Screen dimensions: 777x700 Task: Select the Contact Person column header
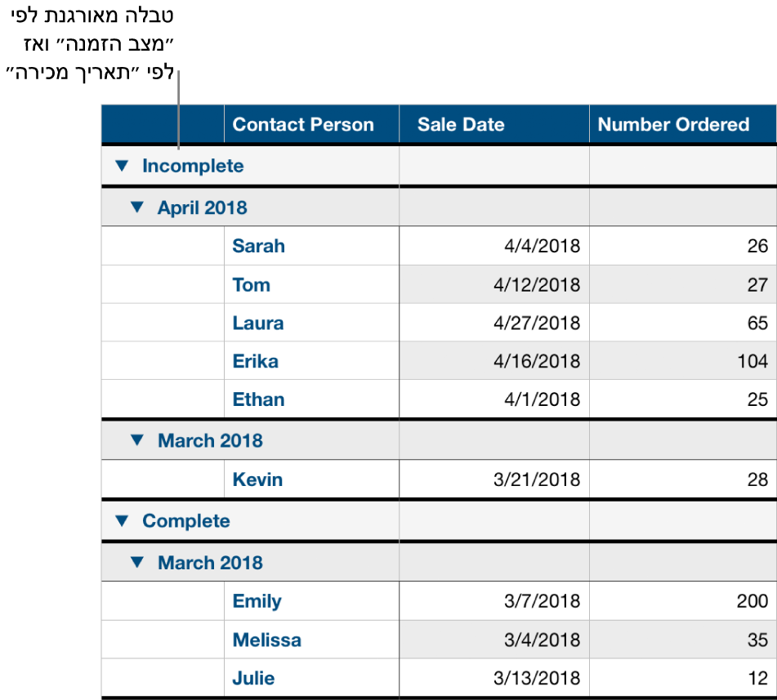(x=304, y=124)
